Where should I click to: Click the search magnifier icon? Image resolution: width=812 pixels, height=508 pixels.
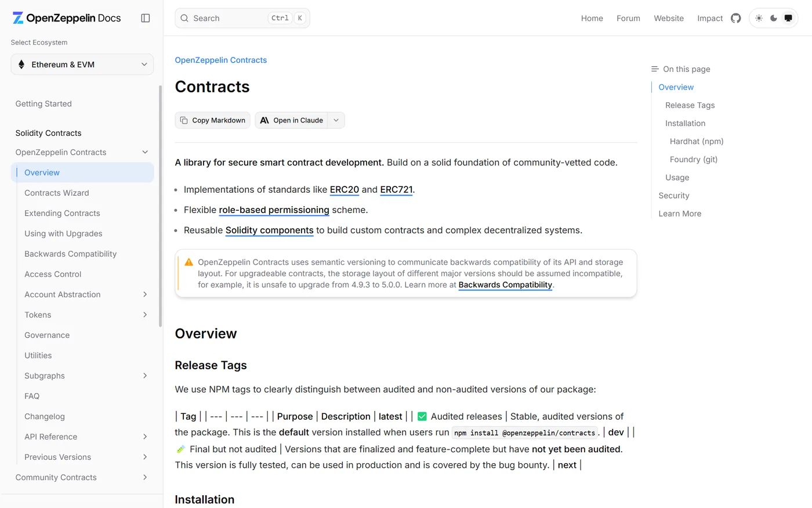point(184,18)
